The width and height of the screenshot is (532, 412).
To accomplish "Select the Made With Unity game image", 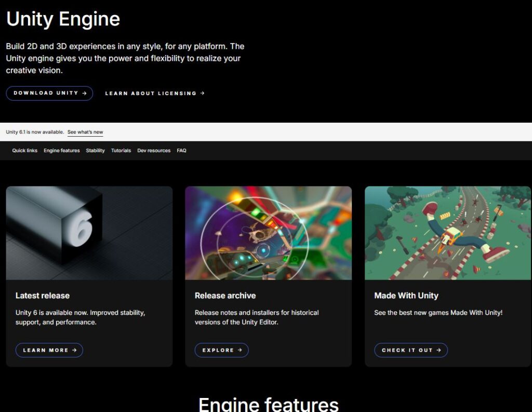I will (x=447, y=233).
